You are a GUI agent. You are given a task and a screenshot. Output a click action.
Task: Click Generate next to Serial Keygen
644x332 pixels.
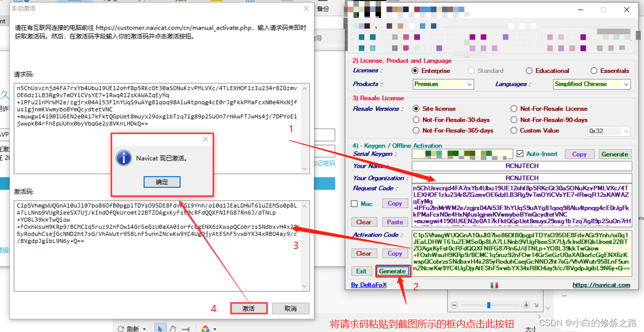pos(614,154)
